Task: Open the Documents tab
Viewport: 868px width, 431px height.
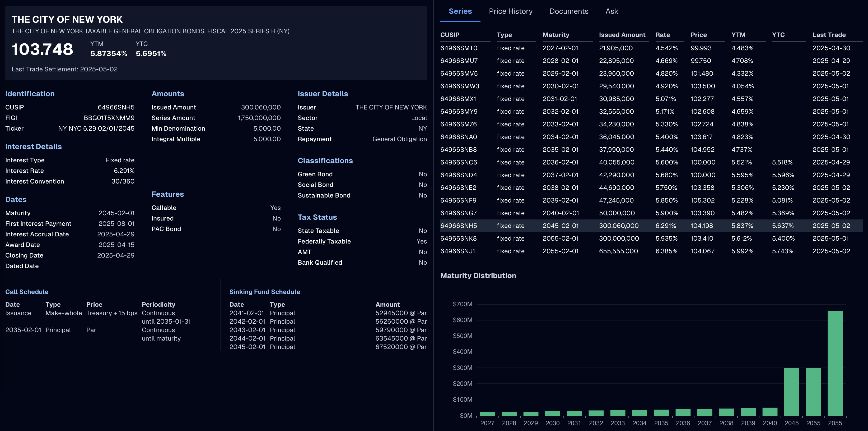Action: coord(569,11)
